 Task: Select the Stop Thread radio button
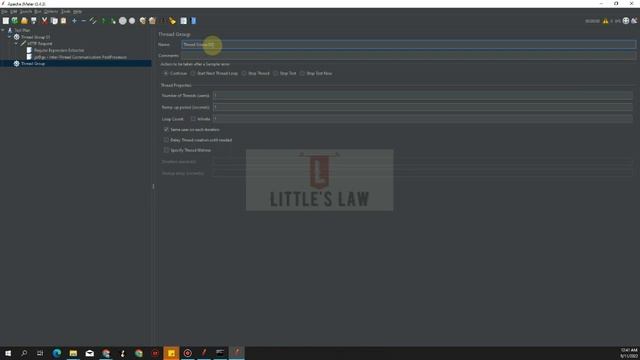[x=244, y=73]
